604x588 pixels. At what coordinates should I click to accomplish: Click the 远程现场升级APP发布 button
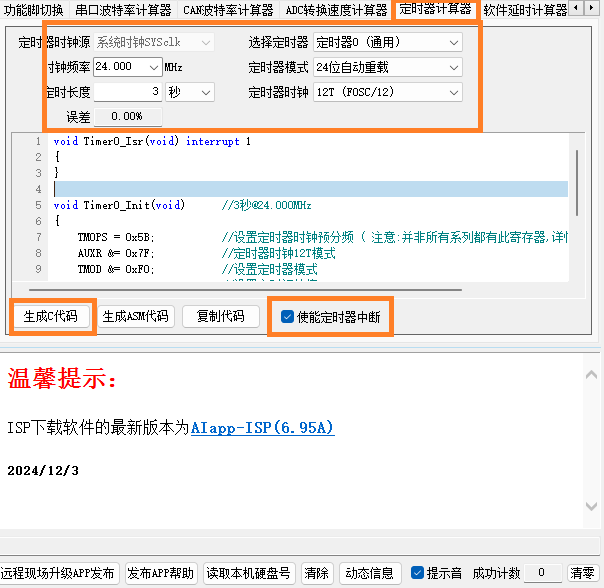(x=58, y=573)
